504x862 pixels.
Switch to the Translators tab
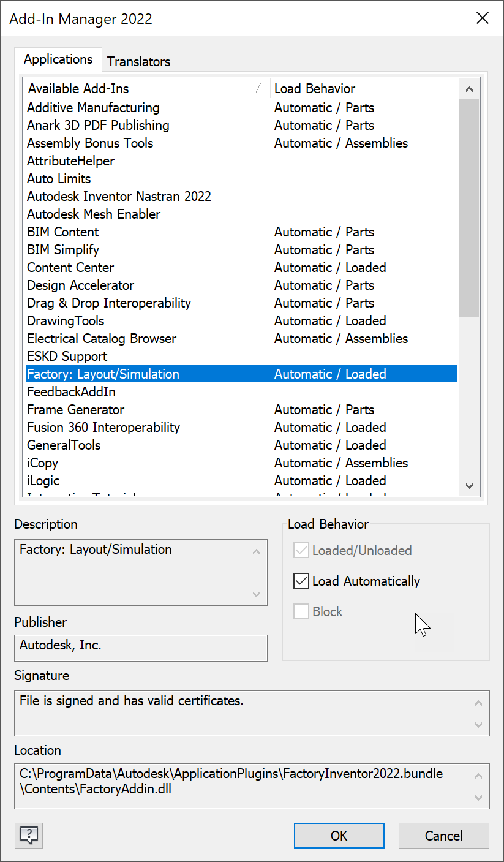(138, 61)
